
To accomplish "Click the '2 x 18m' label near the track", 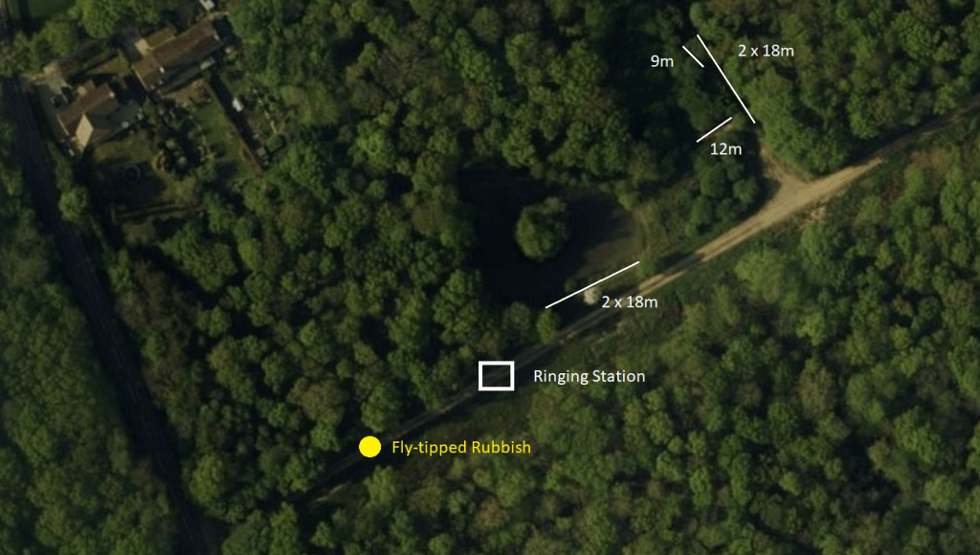I will tap(630, 302).
